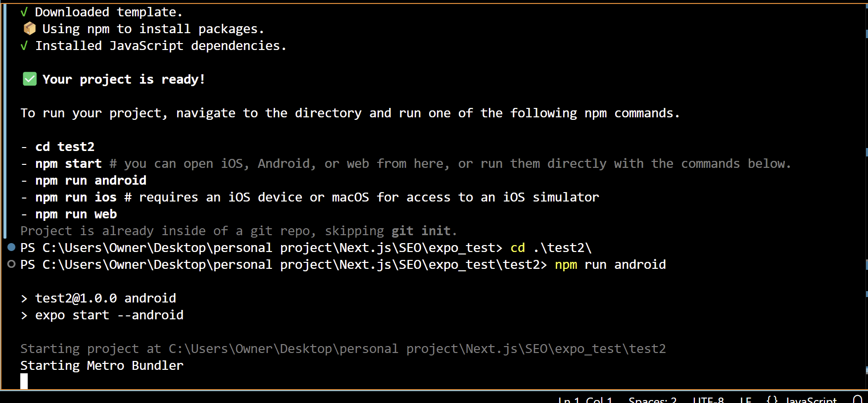Click the blinking terminal cursor block
The width and height of the screenshot is (868, 403).
(x=24, y=381)
